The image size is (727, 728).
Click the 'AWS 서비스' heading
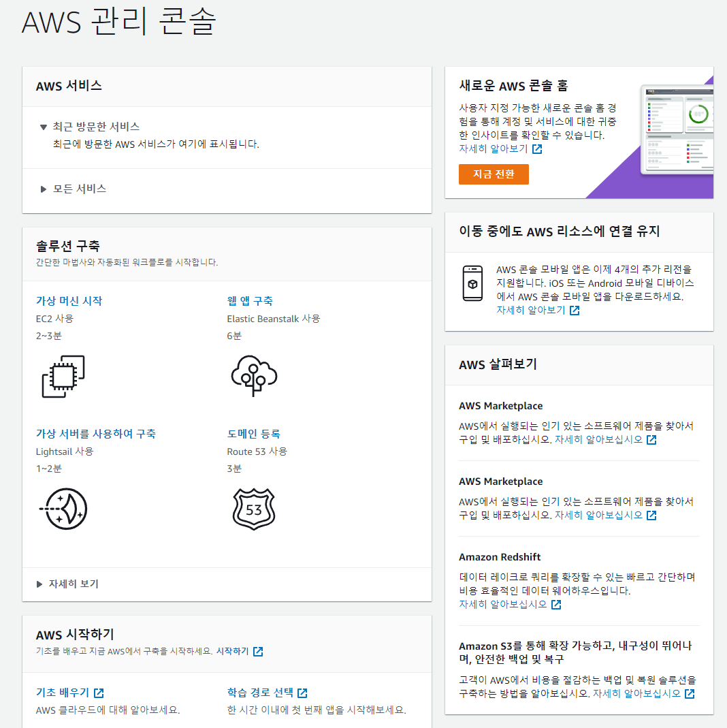pos(69,86)
